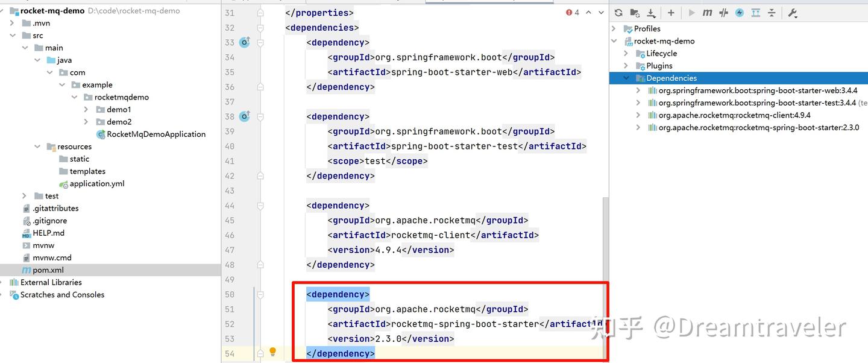
Task: Expand the Profiles node in Maven panel
Action: point(614,28)
